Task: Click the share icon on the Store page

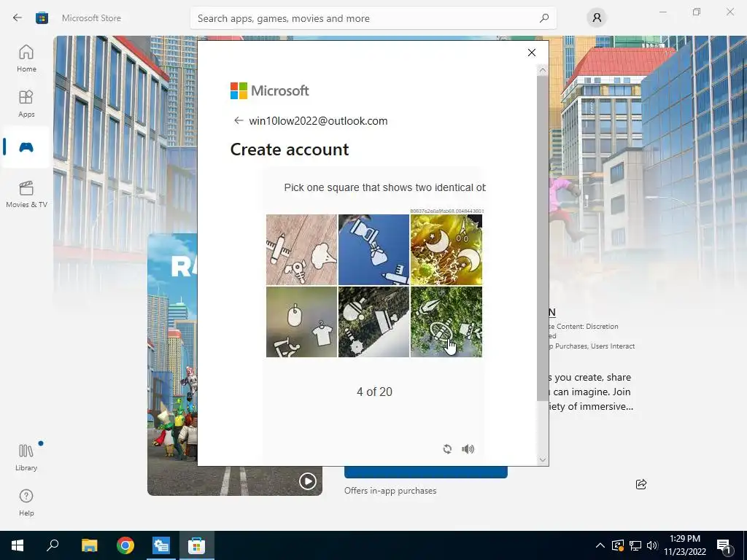Action: (640, 484)
